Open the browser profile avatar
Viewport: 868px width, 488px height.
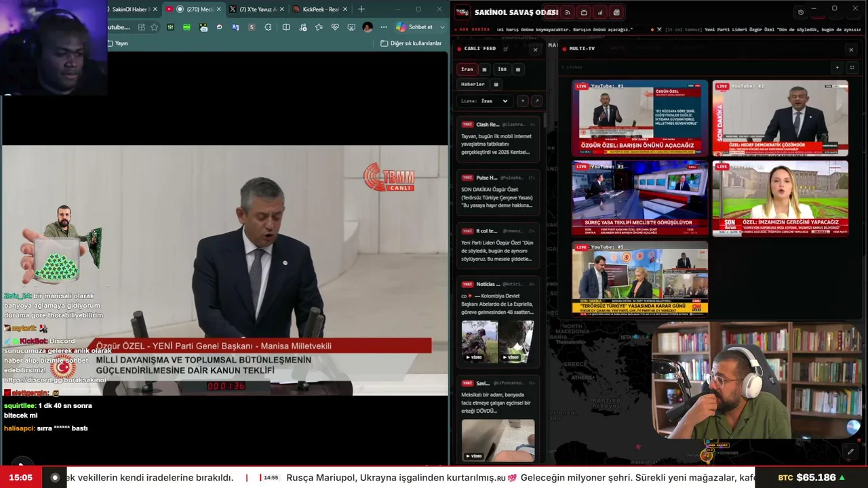pyautogui.click(x=368, y=27)
